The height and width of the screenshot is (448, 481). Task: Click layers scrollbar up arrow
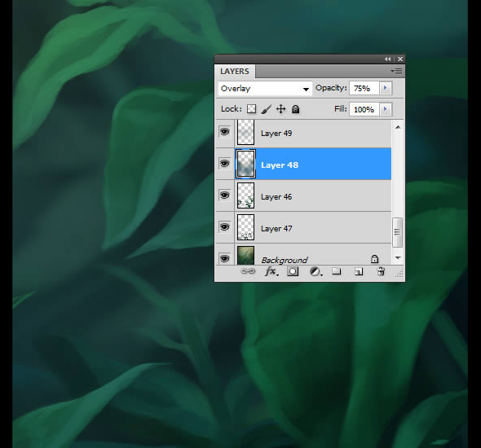[398, 127]
